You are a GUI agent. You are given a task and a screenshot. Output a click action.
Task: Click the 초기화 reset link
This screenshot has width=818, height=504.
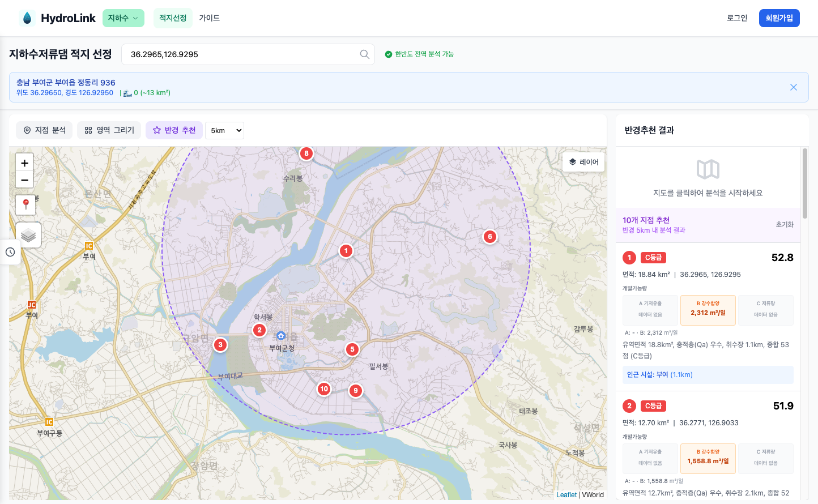click(x=784, y=225)
